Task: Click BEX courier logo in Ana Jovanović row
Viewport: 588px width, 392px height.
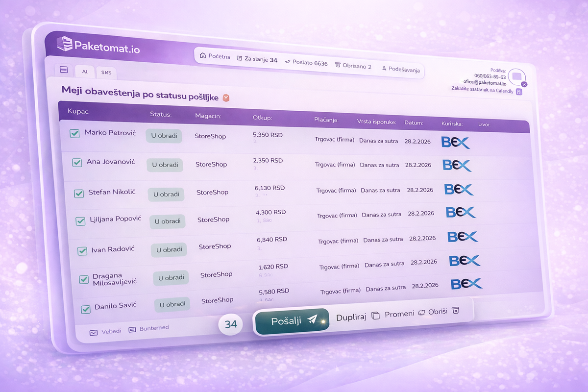Action: [457, 165]
